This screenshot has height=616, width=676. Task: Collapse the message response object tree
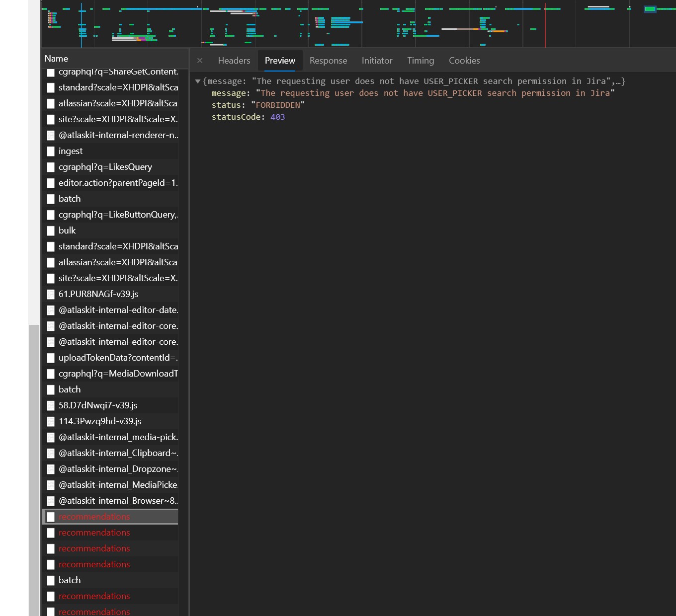coord(198,81)
